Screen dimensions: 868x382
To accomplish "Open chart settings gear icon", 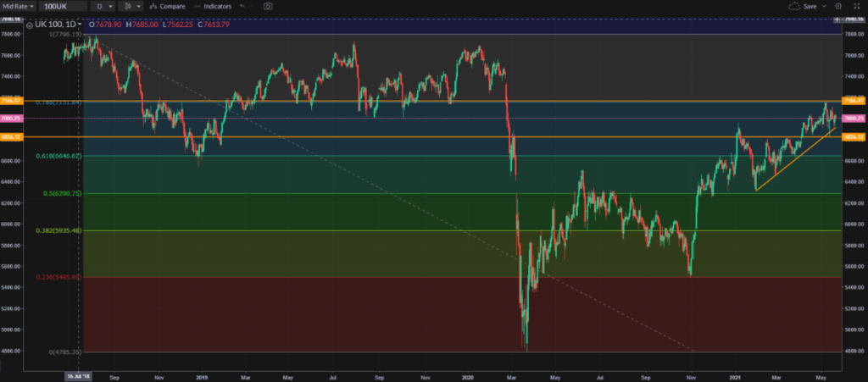I will 838,6.
